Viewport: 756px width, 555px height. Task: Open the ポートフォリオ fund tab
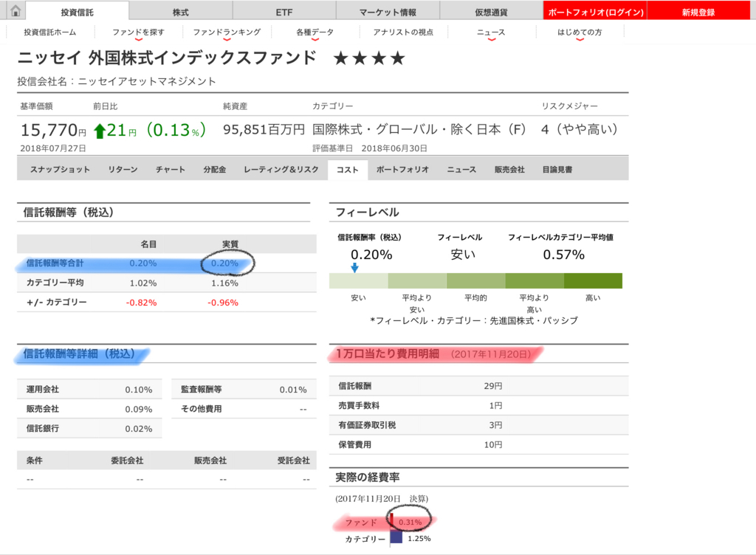[x=402, y=170]
